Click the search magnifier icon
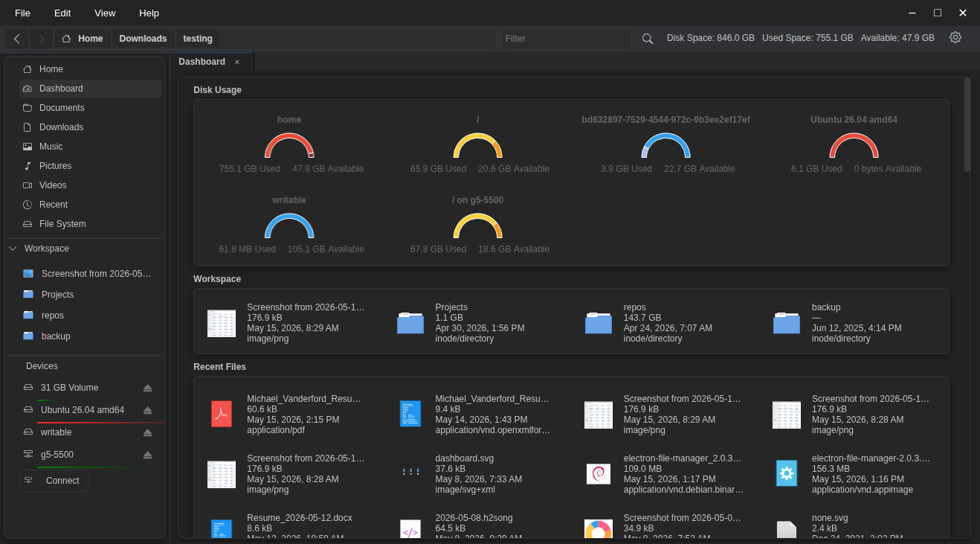980x544 pixels. point(648,39)
